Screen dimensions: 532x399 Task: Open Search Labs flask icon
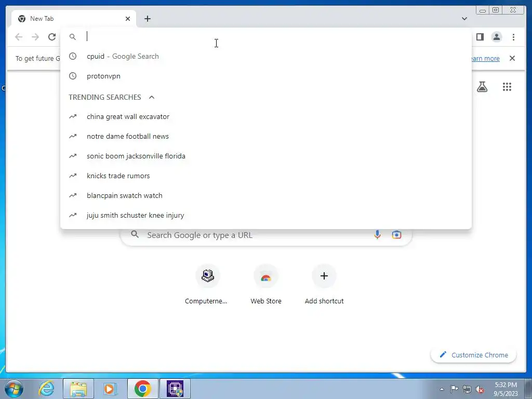482,87
